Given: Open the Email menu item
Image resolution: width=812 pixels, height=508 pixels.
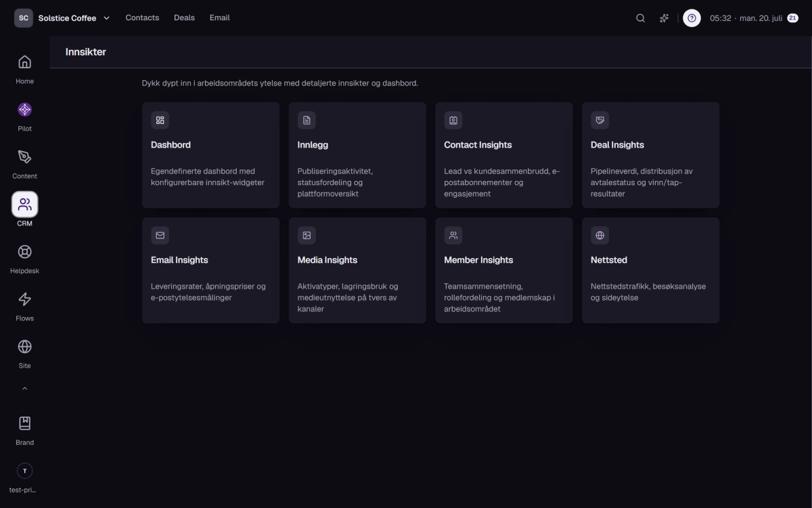Looking at the screenshot, I should click(x=219, y=18).
